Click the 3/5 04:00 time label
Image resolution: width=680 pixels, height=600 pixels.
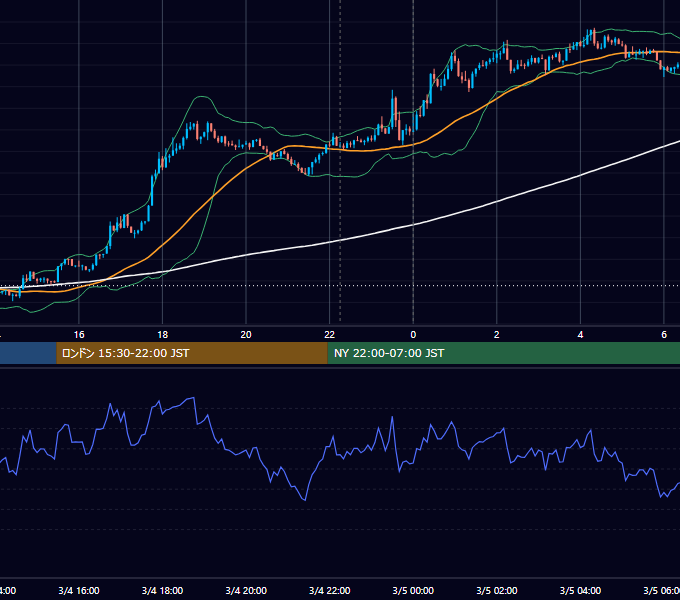(580, 590)
